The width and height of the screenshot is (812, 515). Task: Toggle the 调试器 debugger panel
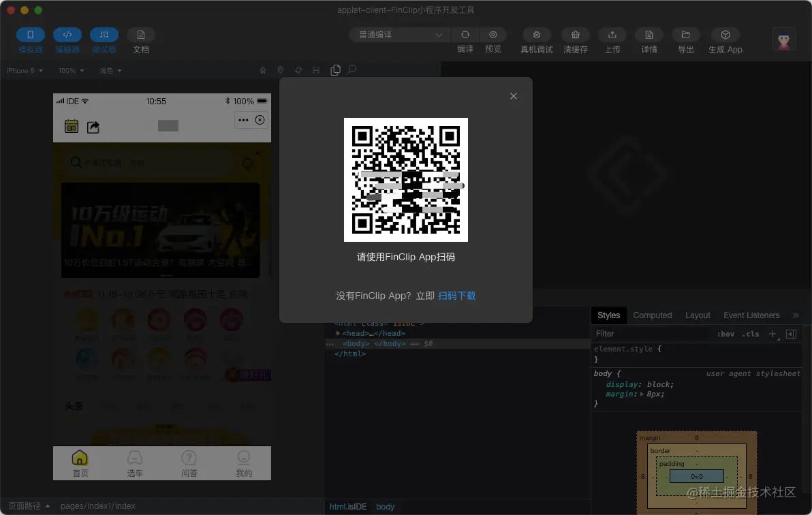pyautogui.click(x=104, y=35)
